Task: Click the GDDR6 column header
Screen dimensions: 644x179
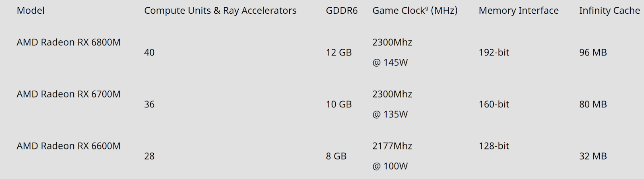Action: click(342, 10)
